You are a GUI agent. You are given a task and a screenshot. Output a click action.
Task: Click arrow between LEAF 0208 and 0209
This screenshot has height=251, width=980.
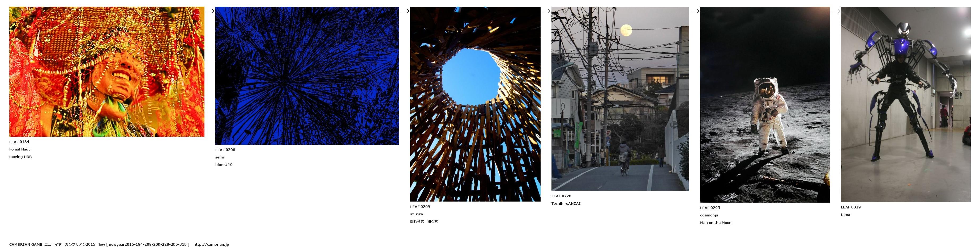pos(405,11)
